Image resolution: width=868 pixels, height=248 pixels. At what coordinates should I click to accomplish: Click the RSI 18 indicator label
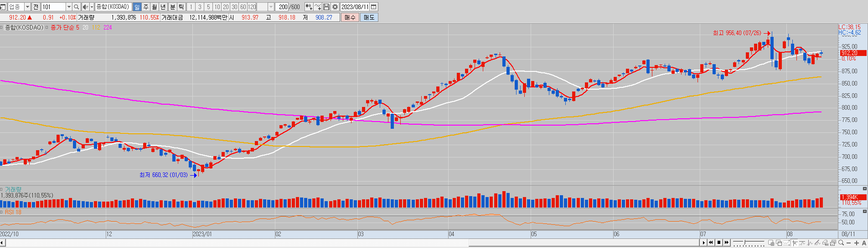(13, 212)
